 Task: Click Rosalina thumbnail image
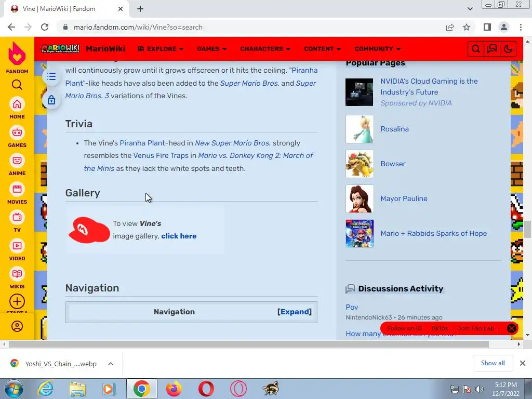click(360, 129)
